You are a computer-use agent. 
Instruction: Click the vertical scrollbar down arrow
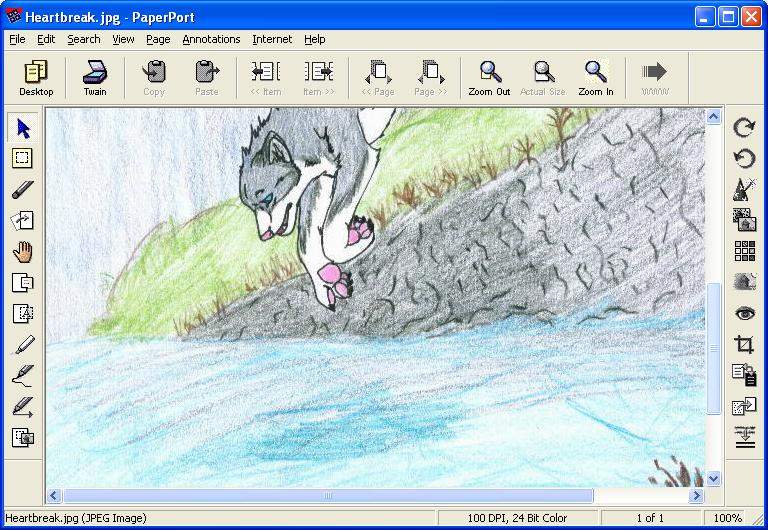(x=714, y=479)
